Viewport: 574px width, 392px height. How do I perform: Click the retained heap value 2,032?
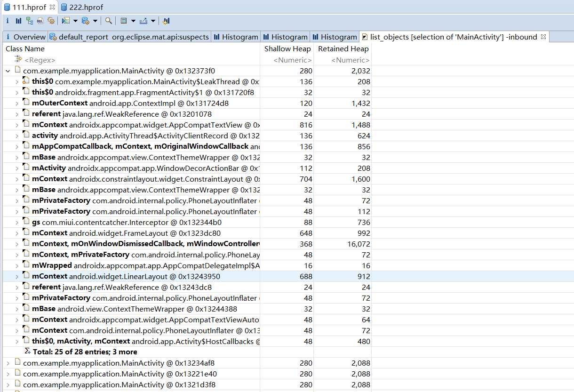361,71
